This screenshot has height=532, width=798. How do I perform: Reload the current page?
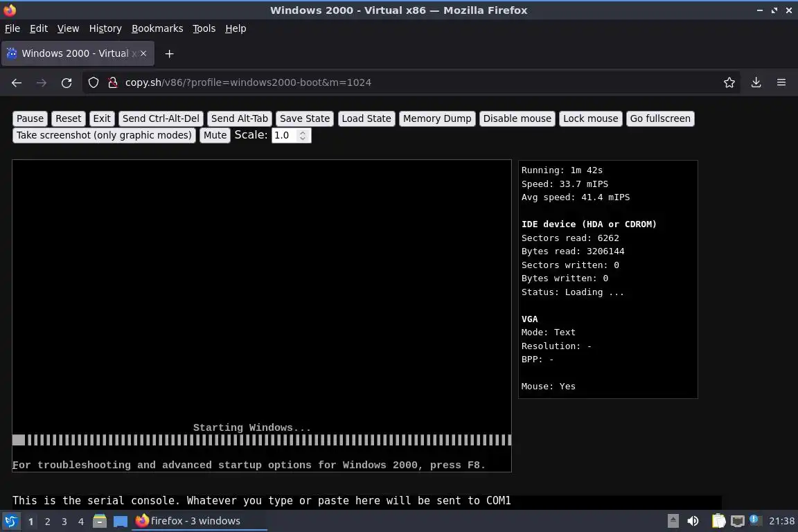coord(66,82)
